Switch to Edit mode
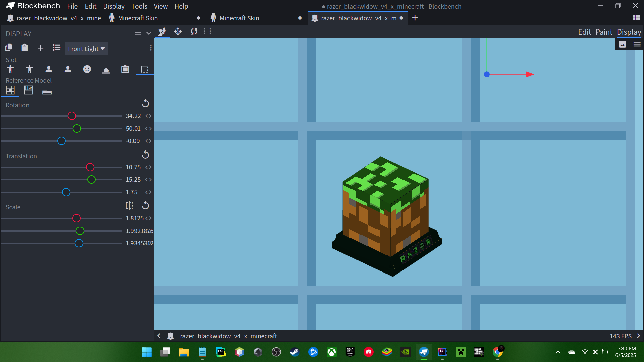The image size is (644, 362). pos(584,32)
